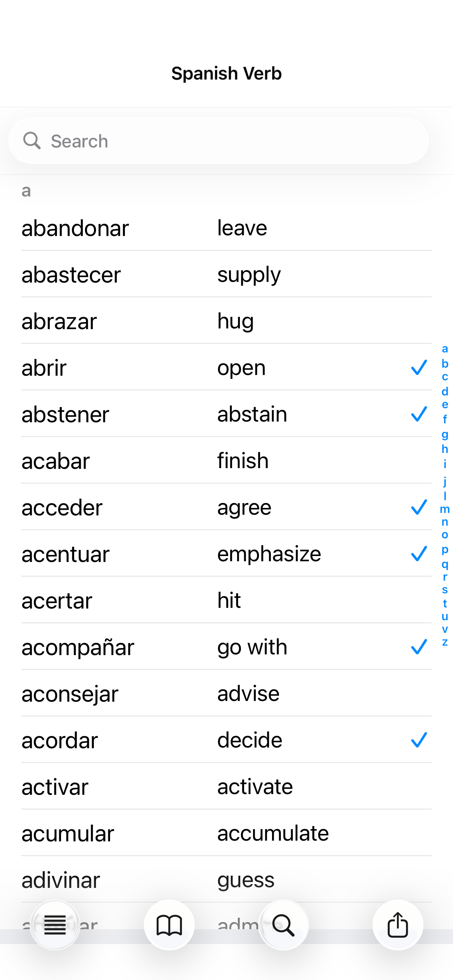Open the list menu icon at bottom left

coord(55,925)
